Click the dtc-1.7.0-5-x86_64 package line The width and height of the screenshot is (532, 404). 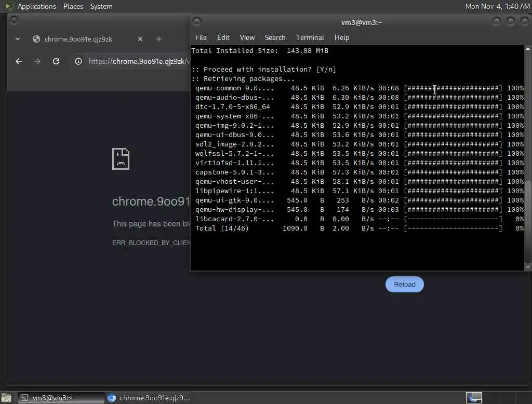[x=360, y=107]
